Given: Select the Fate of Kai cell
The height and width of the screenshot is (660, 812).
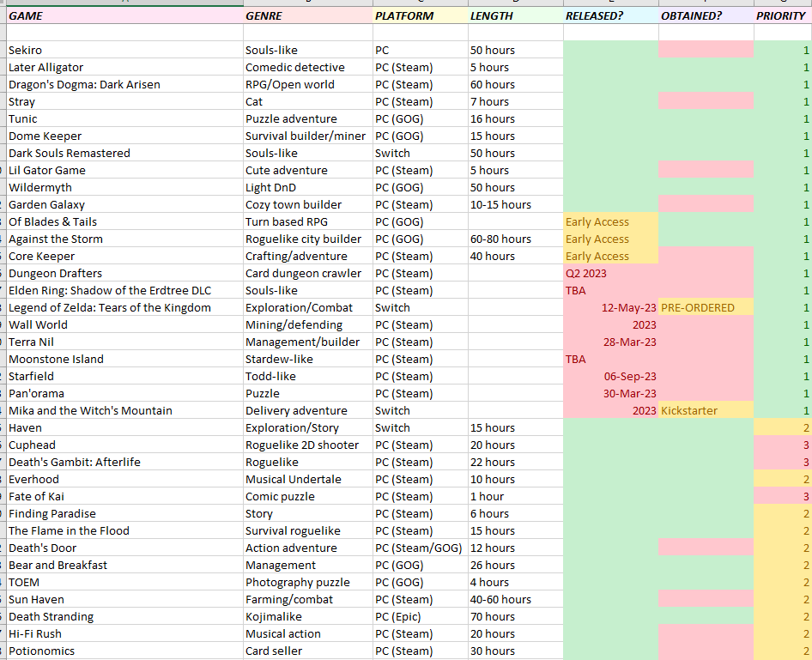Looking at the screenshot, I should tap(124, 496).
